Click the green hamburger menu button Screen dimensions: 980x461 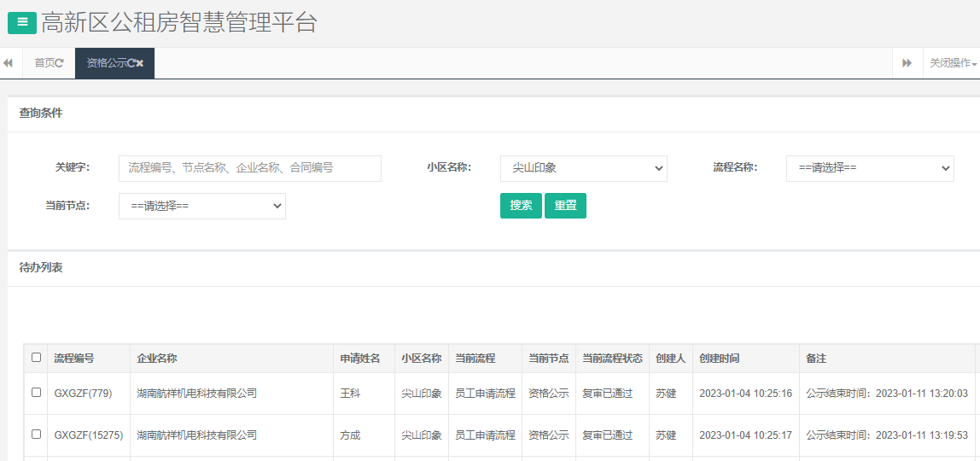point(22,23)
